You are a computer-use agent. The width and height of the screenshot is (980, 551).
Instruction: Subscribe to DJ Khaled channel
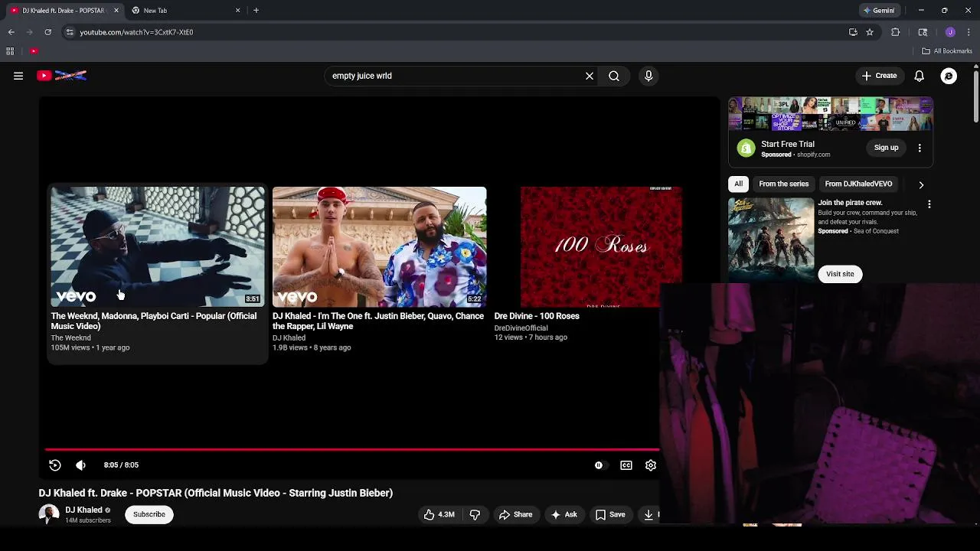pyautogui.click(x=149, y=514)
